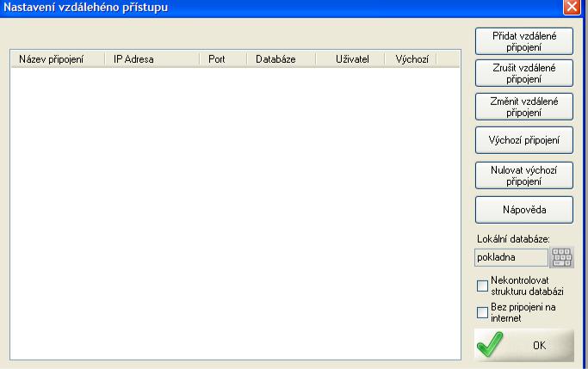The image size is (588, 369).
Task: Click the 'Výchozí připojení' button
Action: pos(523,140)
